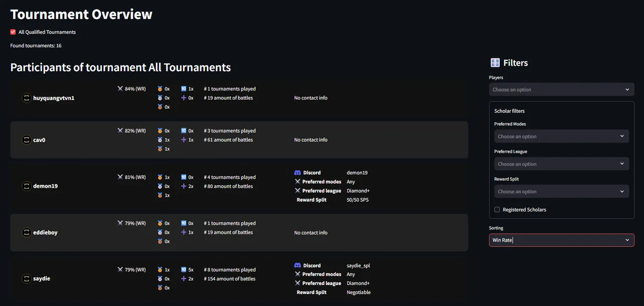
Task: Click the Discord icon in saydie's row
Action: [297, 265]
